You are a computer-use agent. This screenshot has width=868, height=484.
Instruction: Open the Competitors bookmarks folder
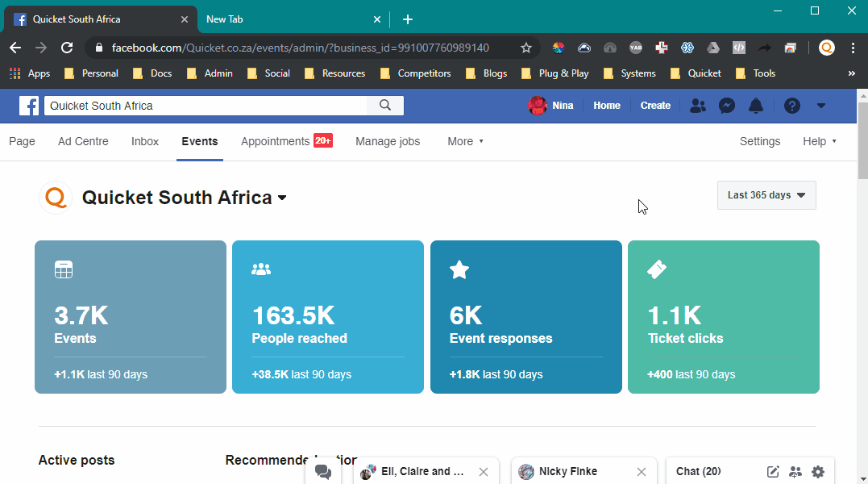coord(416,73)
